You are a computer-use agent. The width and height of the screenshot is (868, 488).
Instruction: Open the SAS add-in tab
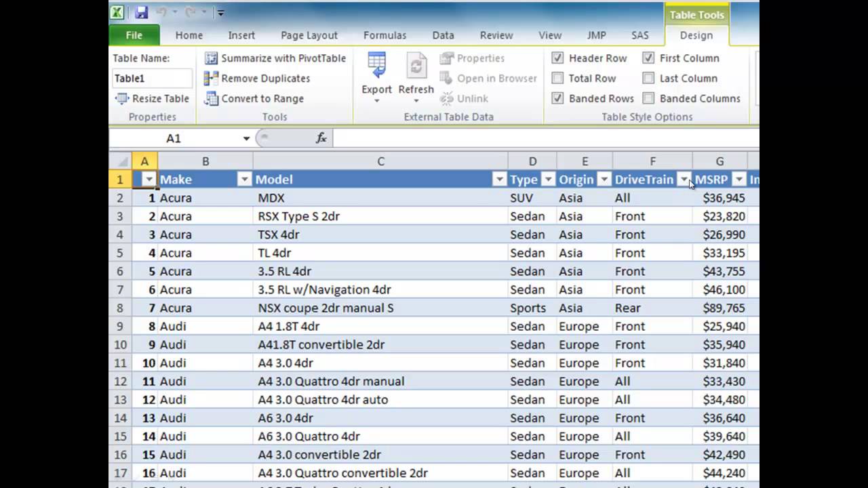[x=640, y=35]
